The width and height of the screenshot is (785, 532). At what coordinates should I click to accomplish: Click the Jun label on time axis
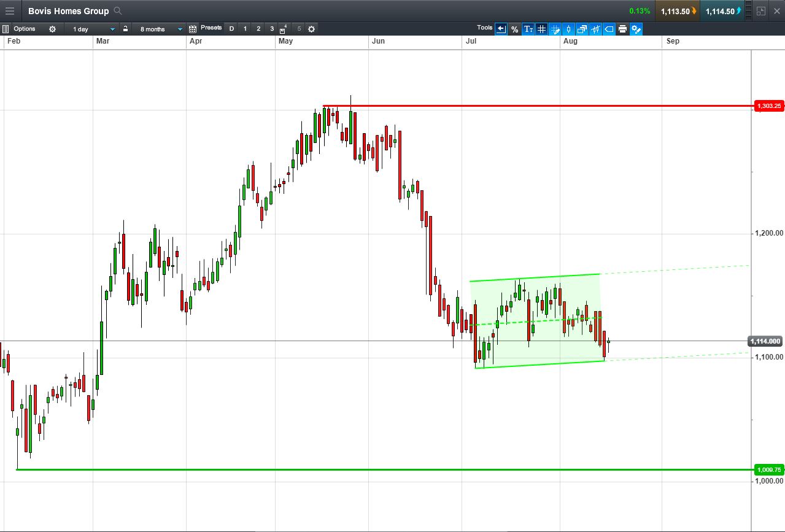click(x=378, y=41)
